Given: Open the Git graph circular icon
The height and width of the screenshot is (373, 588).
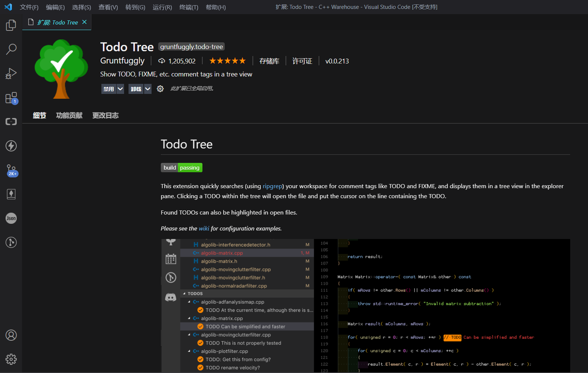Looking at the screenshot, I should pyautogui.click(x=11, y=242).
